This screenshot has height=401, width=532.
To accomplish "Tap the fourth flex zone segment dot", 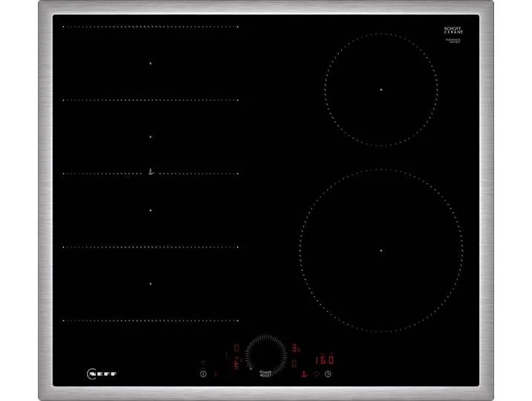I will tap(150, 284).
